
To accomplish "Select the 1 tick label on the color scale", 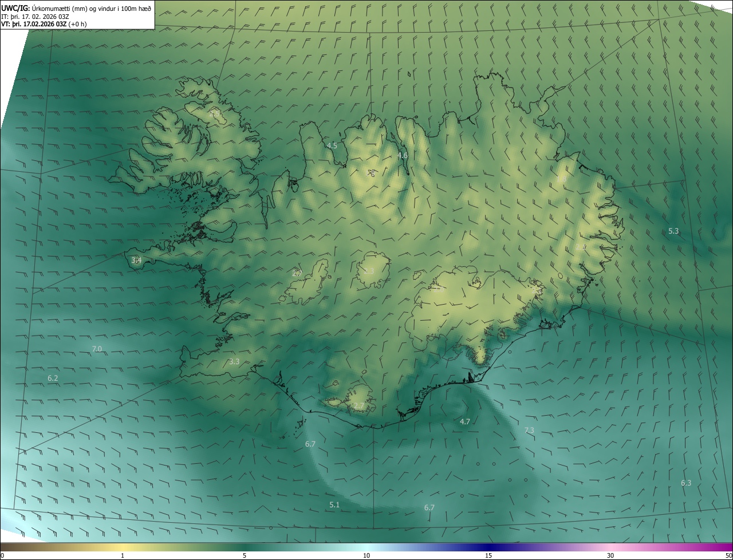I will pos(123,555).
